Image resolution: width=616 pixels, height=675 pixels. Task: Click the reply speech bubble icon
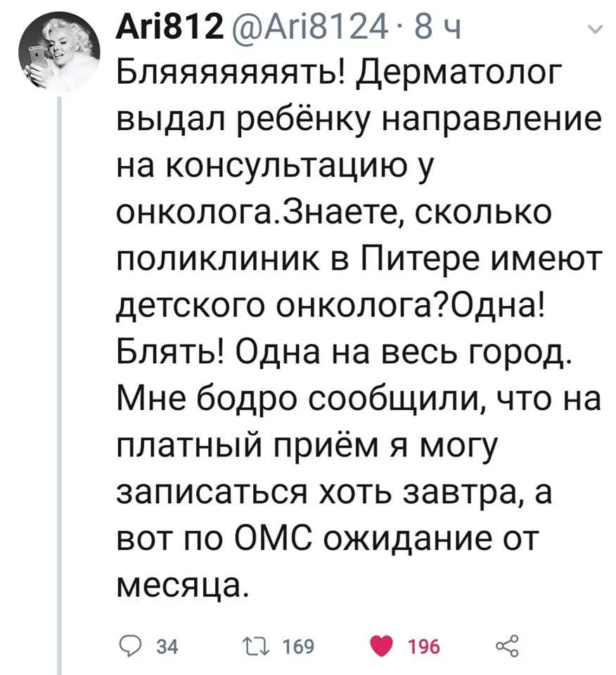(x=126, y=645)
